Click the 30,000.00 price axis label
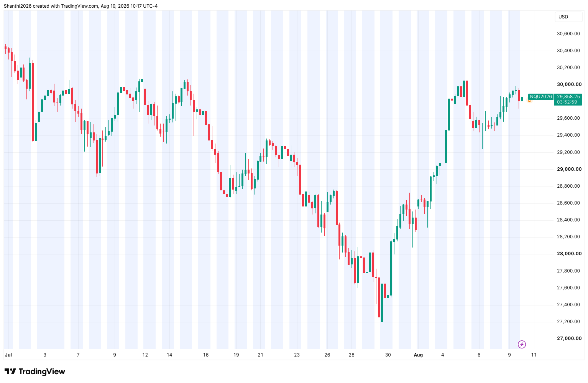The width and height of the screenshot is (588, 383). click(569, 84)
